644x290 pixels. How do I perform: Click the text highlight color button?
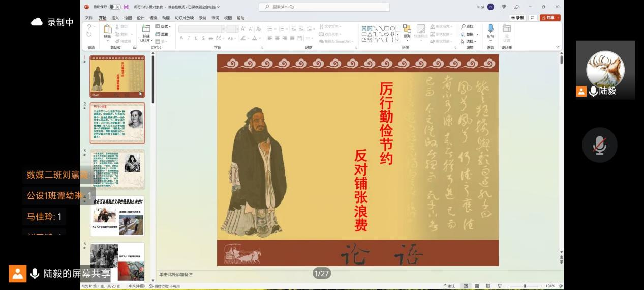[243, 38]
